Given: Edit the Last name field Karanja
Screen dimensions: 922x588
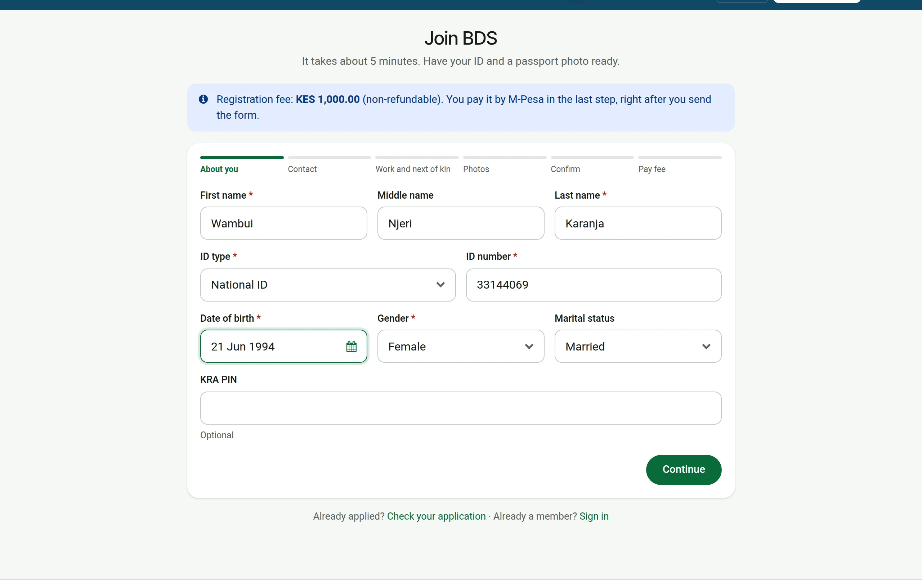Looking at the screenshot, I should (x=638, y=223).
